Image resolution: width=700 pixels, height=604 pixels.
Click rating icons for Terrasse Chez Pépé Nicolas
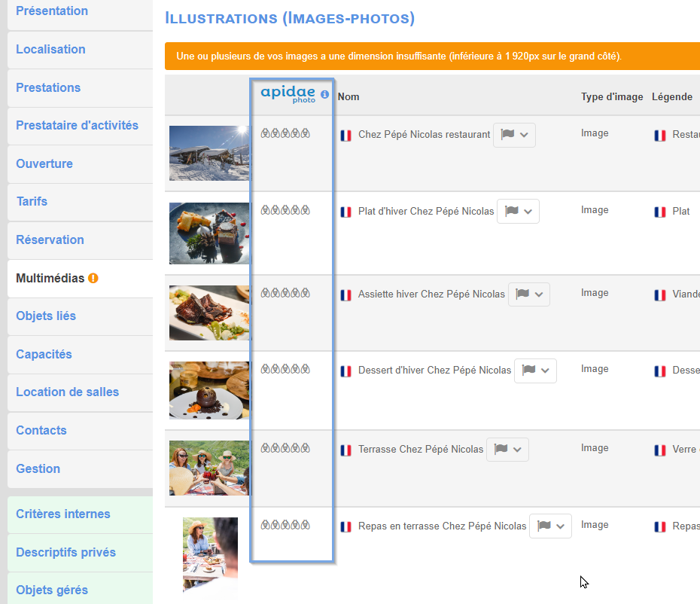pos(285,448)
